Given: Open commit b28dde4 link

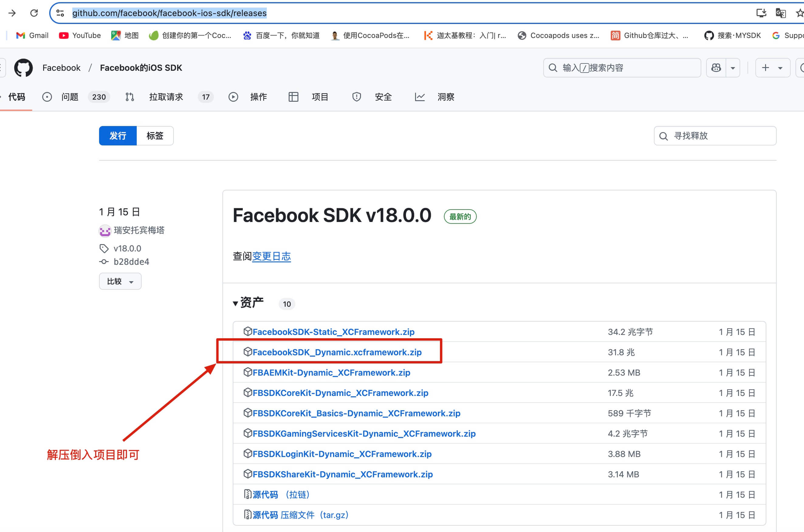Looking at the screenshot, I should pos(131,262).
